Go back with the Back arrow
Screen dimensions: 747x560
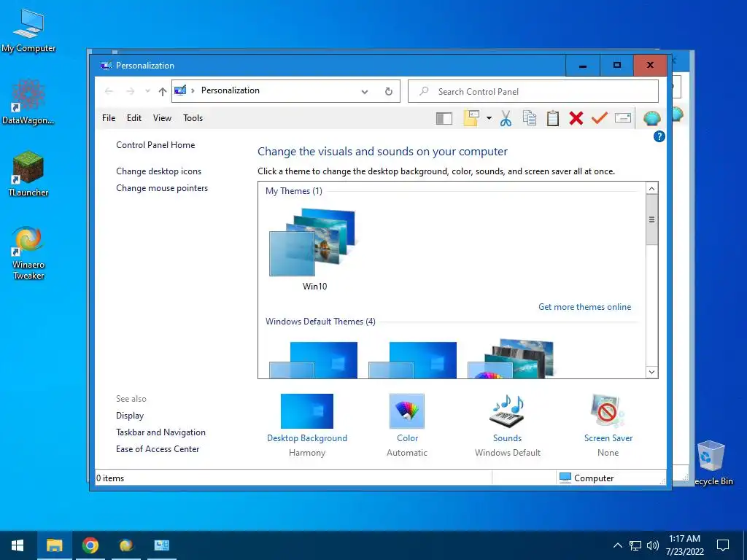(109, 91)
